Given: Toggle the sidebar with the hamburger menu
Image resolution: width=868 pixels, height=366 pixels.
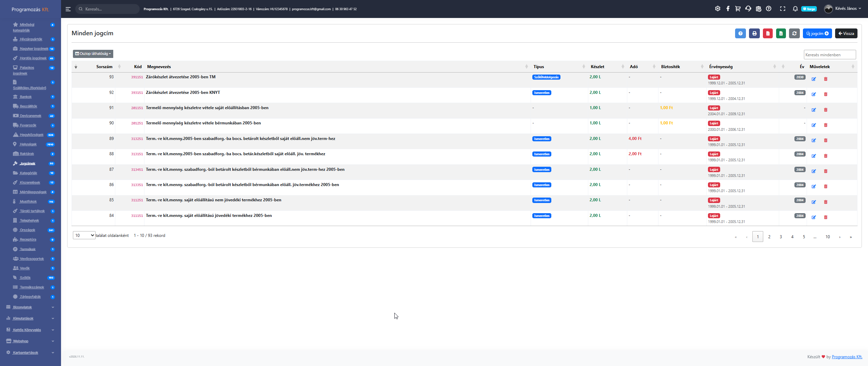Looking at the screenshot, I should pyautogui.click(x=68, y=9).
